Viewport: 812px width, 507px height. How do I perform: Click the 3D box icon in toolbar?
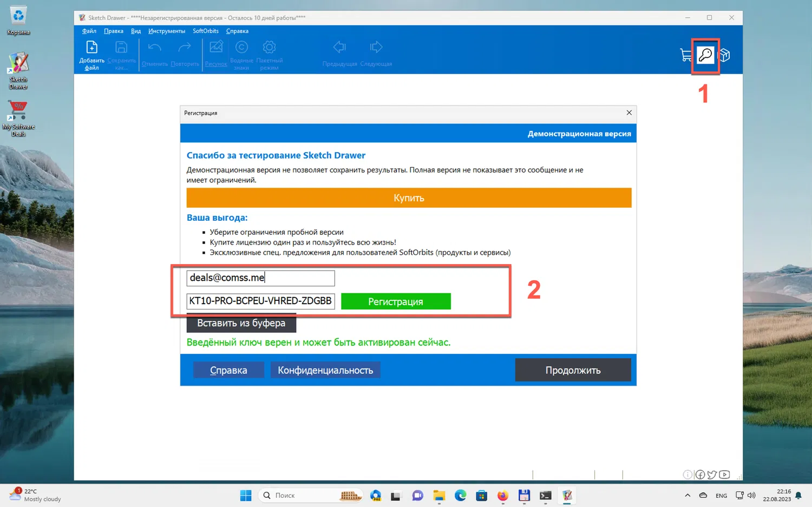click(724, 55)
